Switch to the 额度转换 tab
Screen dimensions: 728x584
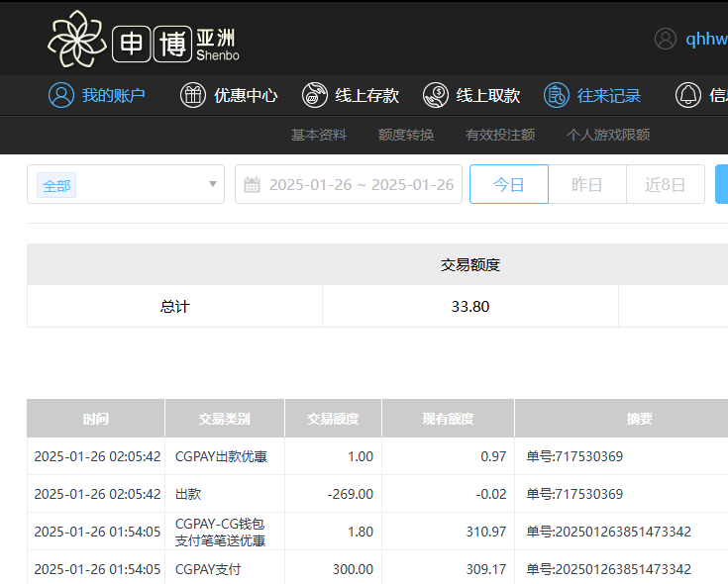click(406, 135)
